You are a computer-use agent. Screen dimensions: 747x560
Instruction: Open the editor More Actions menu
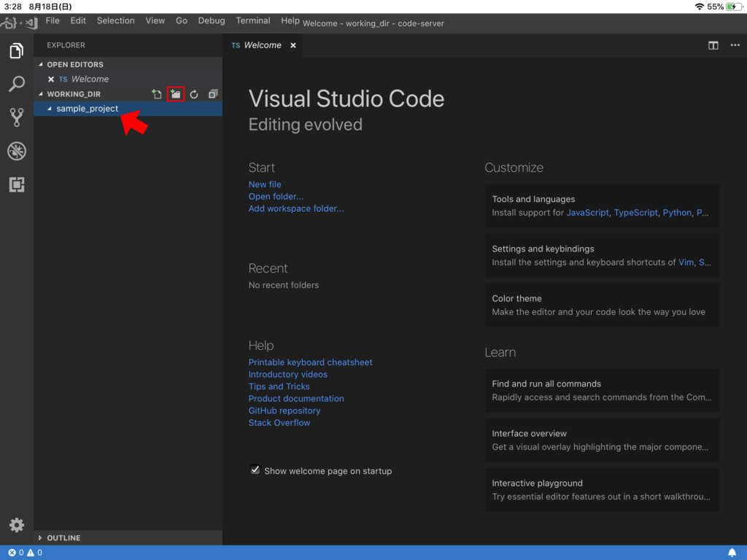[x=735, y=45]
